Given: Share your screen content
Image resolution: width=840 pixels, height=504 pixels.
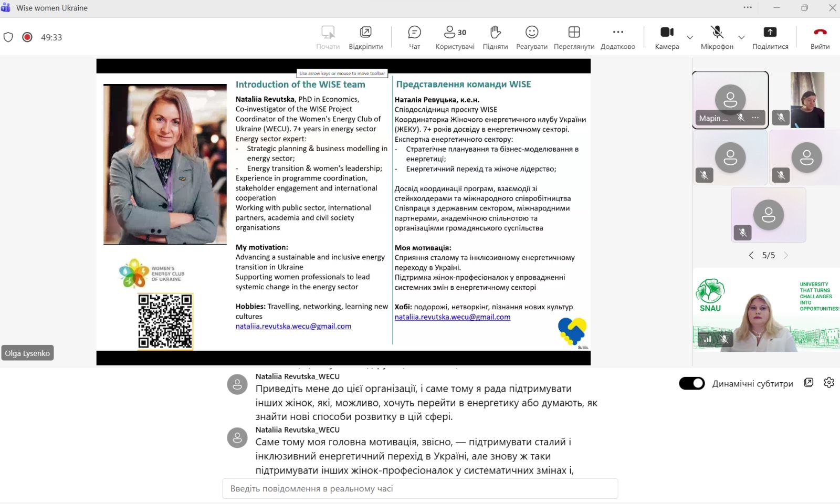Looking at the screenshot, I should (x=770, y=38).
